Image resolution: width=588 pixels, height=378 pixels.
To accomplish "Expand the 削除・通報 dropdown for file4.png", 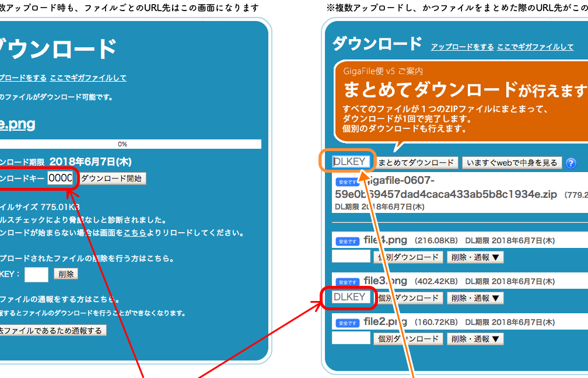I will point(474,257).
